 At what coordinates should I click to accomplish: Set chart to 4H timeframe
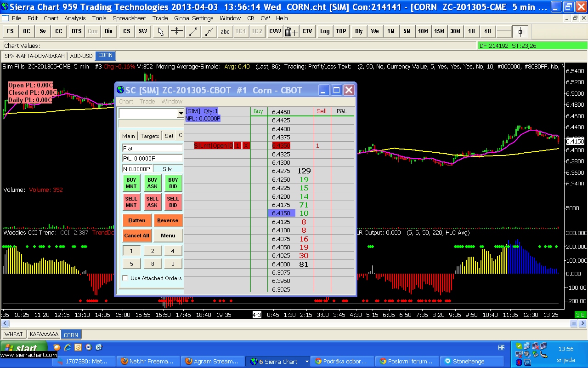coord(487,31)
